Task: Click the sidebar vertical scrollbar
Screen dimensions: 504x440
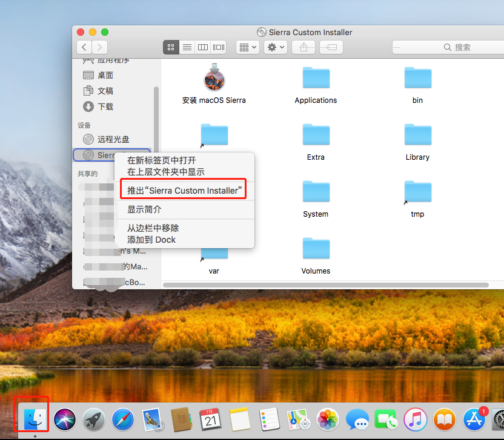Action: pos(156,119)
